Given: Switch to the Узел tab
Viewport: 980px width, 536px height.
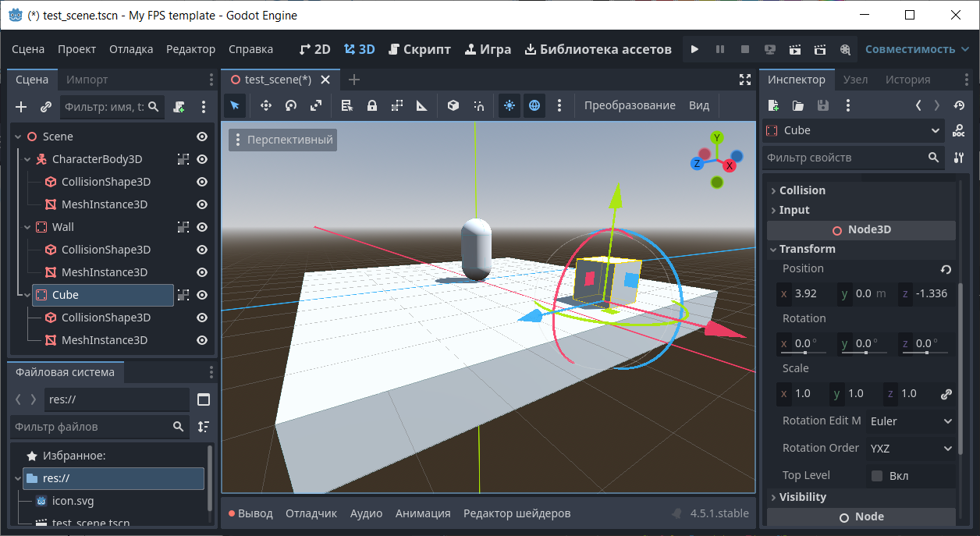Looking at the screenshot, I should click(x=855, y=80).
